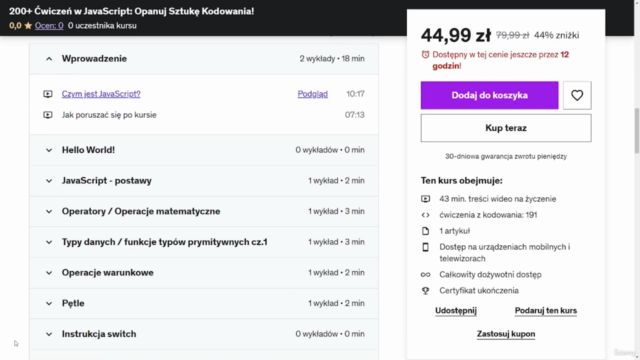Click the Certyfikat ukończenia text

479,291
